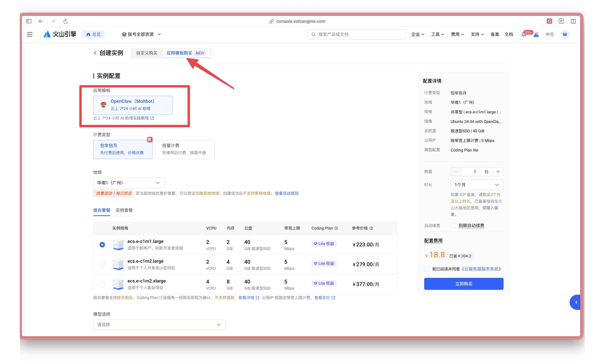
Task: Open the 查看详情 link
Action: point(249,298)
